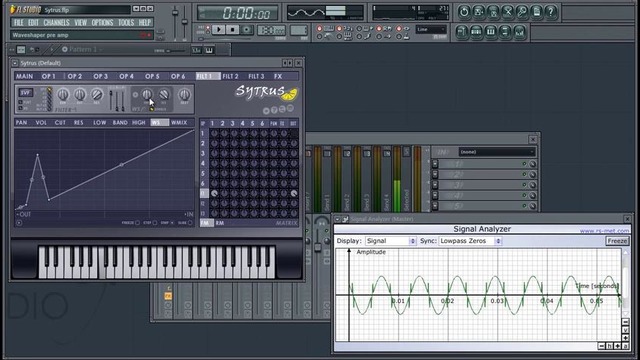Click the Stop transport button
This screenshot has height=360, width=640.
[x=233, y=30]
